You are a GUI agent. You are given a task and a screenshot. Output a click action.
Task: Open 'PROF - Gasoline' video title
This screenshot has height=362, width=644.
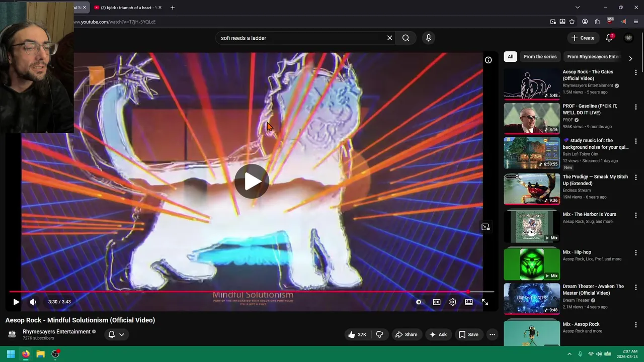(x=590, y=109)
